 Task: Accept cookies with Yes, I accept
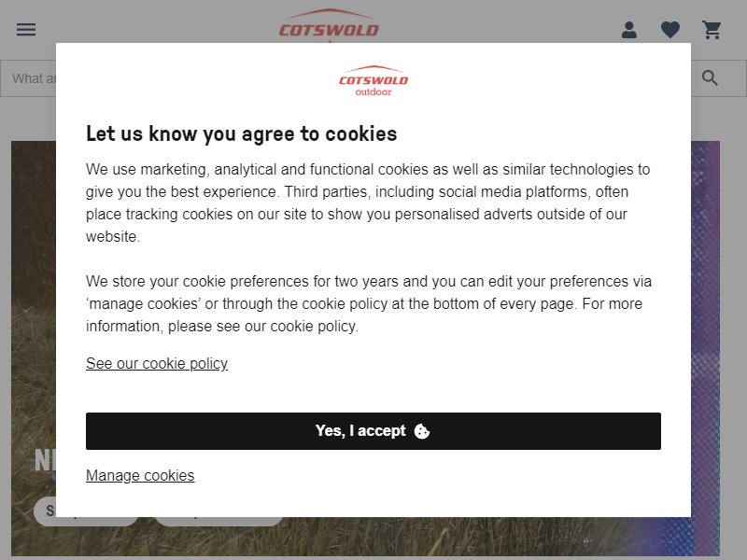click(x=373, y=431)
